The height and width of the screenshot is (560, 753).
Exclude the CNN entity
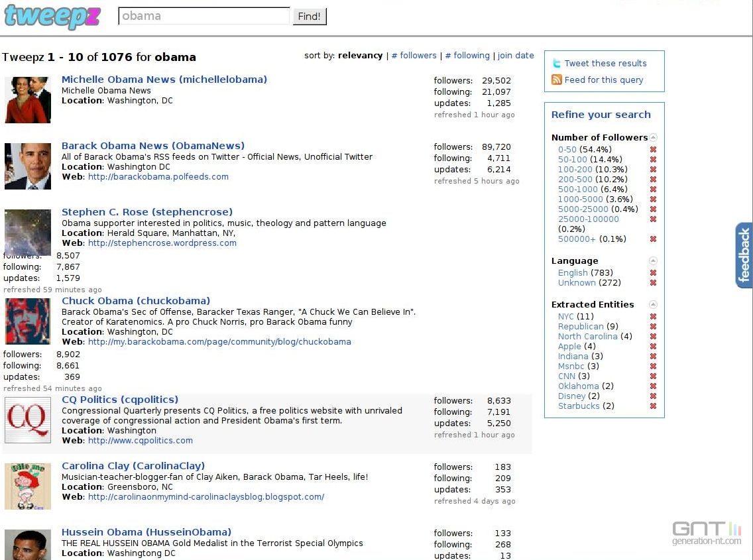coord(653,376)
